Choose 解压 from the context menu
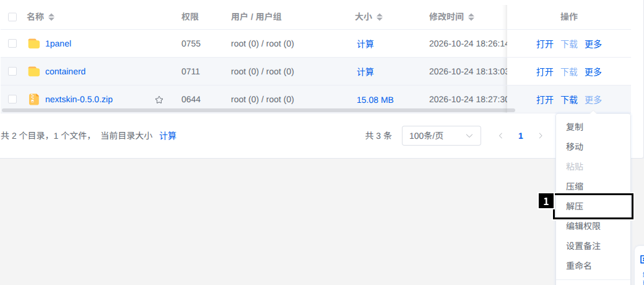Viewport: 644px width, 285px height. [x=593, y=206]
